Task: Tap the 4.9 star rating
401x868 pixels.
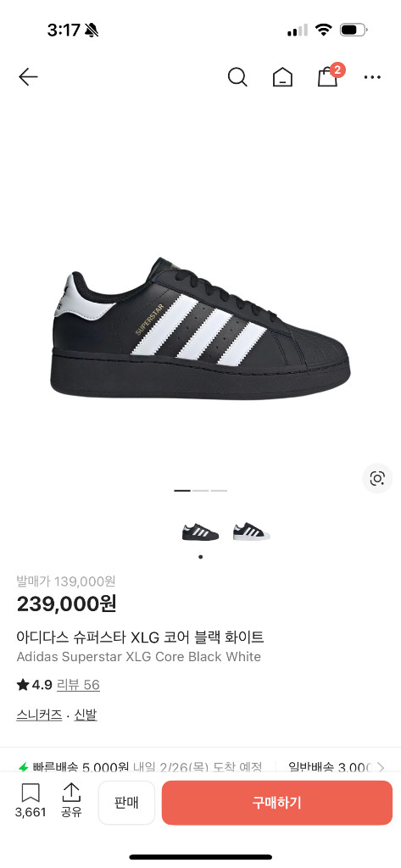Action: tap(35, 685)
